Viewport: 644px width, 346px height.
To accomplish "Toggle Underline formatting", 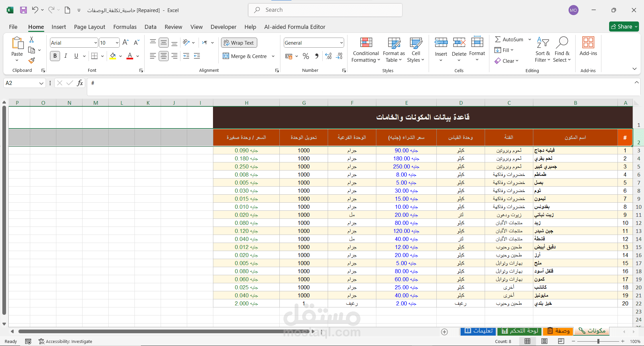I will [x=76, y=56].
